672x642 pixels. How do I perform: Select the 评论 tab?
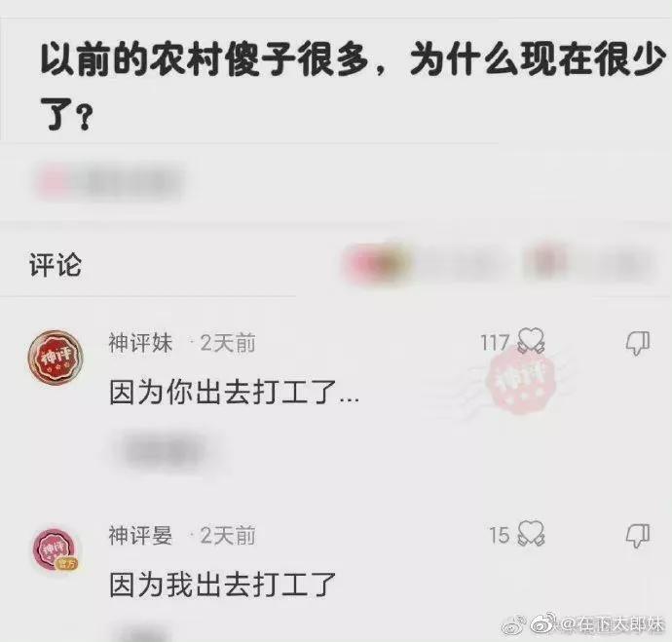click(56, 264)
